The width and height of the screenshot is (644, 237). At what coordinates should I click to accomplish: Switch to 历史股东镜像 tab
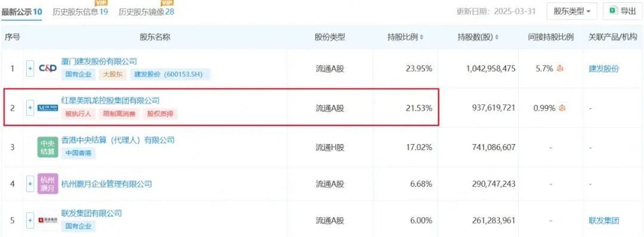point(146,11)
